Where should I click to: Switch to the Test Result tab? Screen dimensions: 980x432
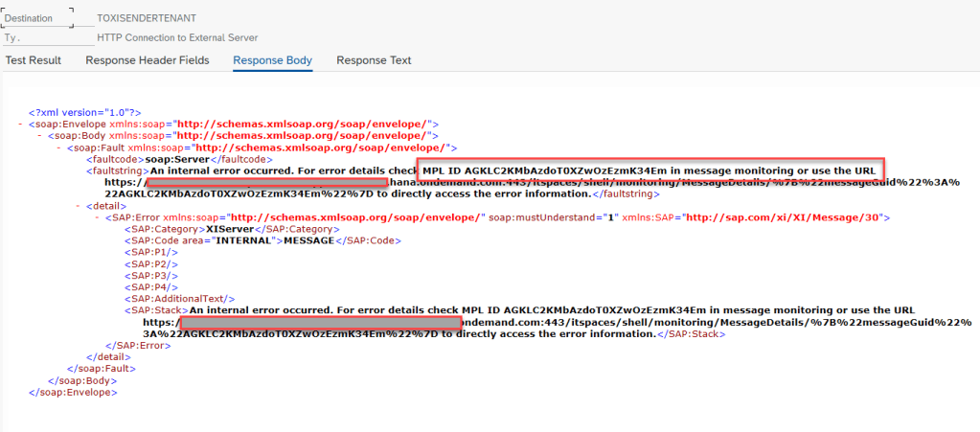pyautogui.click(x=34, y=60)
